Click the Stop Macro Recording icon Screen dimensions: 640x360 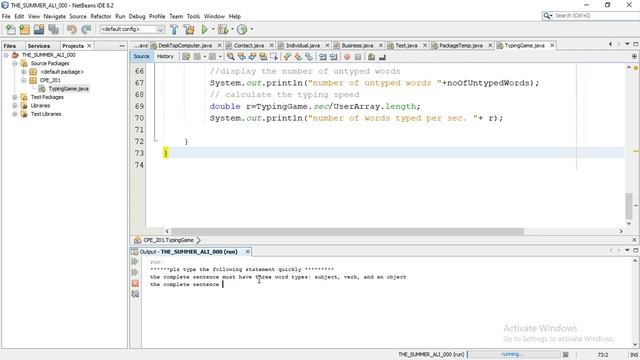[x=358, y=57]
